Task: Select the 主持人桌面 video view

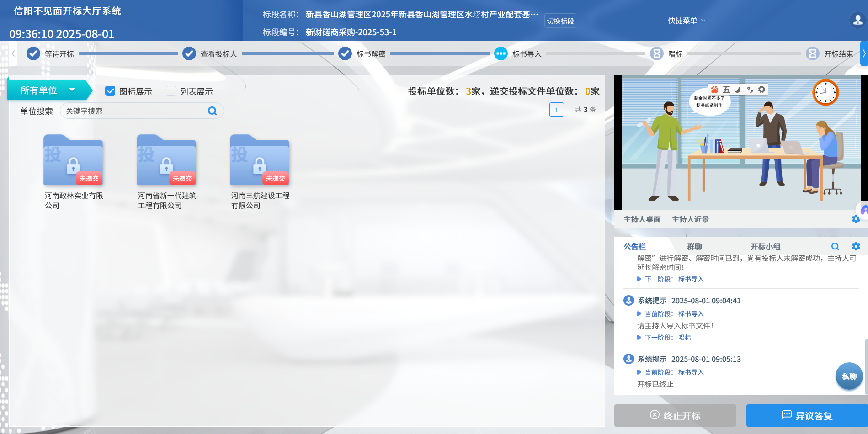Action: [642, 219]
